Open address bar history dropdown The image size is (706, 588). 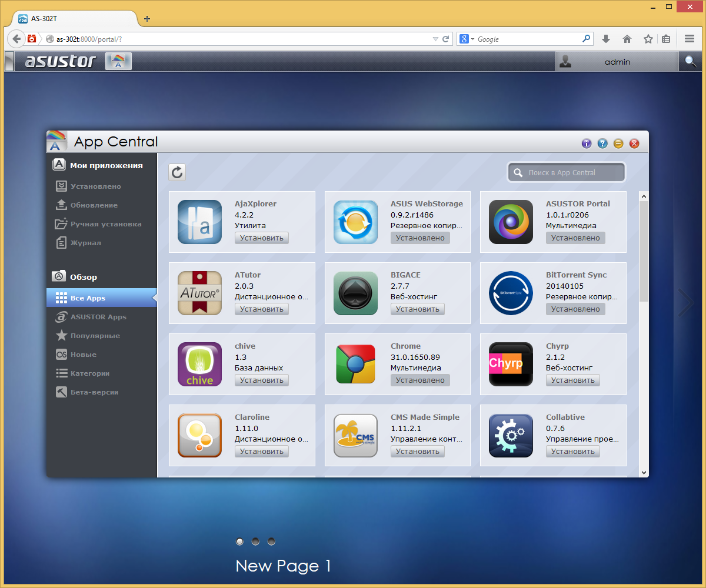point(435,39)
